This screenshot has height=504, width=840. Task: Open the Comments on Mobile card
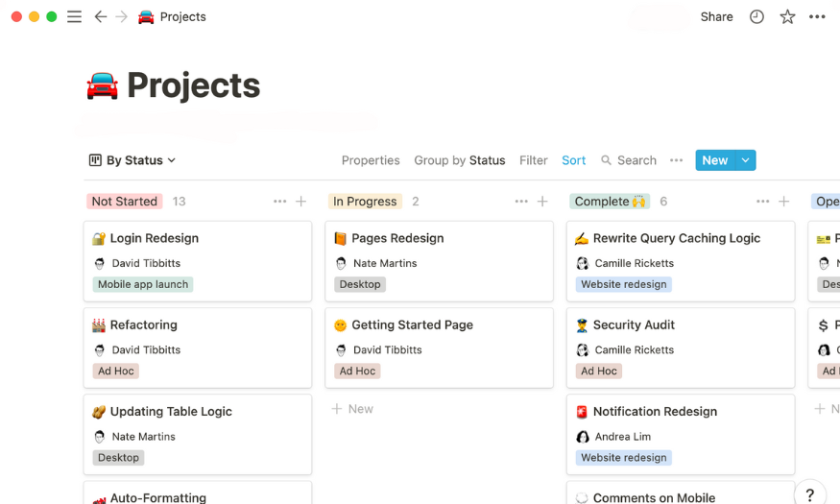(x=681, y=493)
